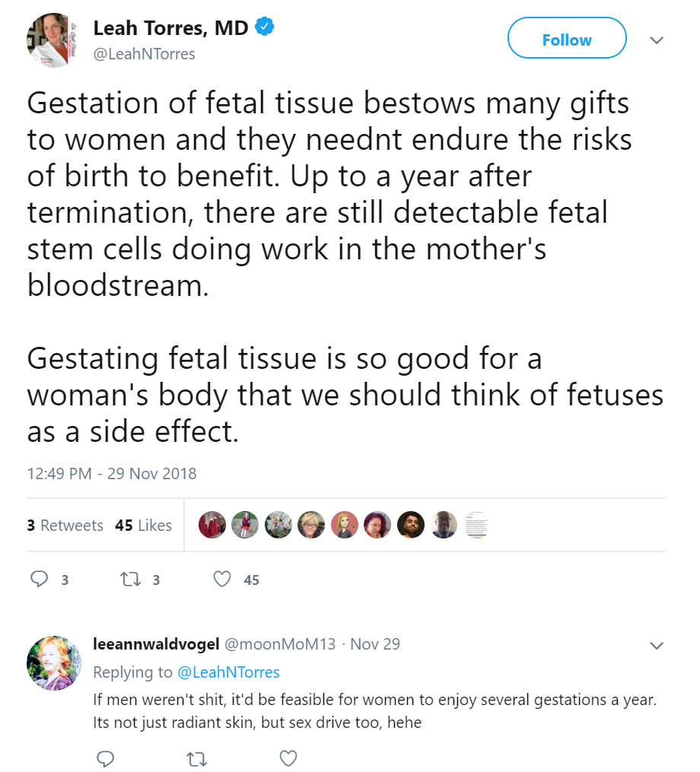Click the reply icon under the main tweet
The height and width of the screenshot is (772, 700).
pyautogui.click(x=40, y=580)
